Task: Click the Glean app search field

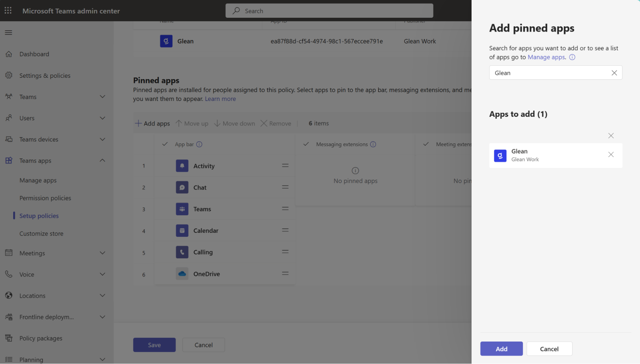Action: pyautogui.click(x=555, y=73)
